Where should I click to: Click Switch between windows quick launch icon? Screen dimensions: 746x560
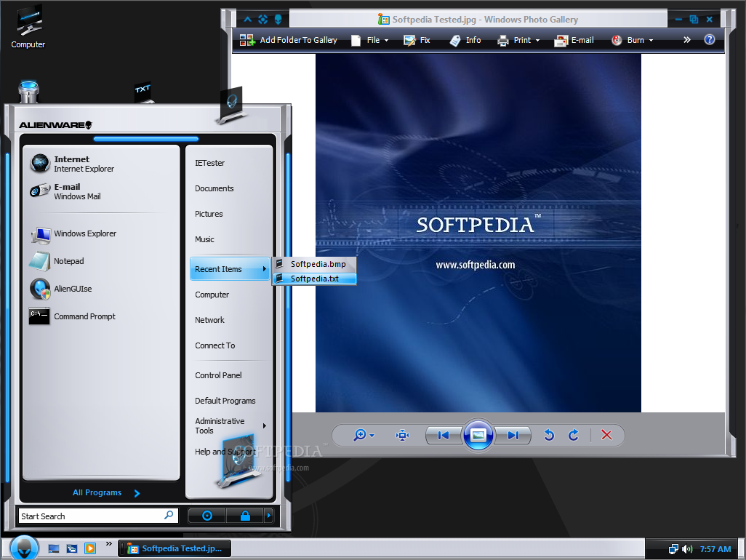[x=72, y=548]
